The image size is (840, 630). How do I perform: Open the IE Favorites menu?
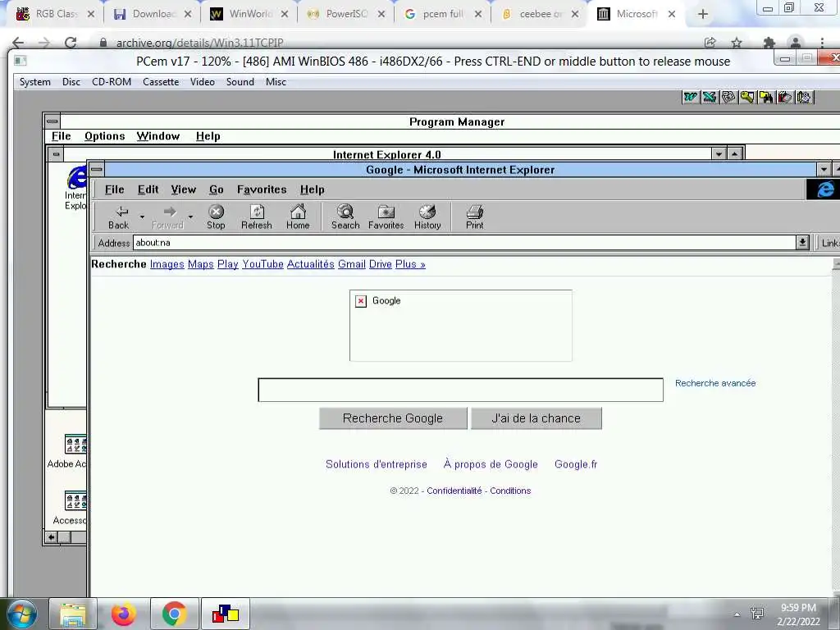point(262,189)
